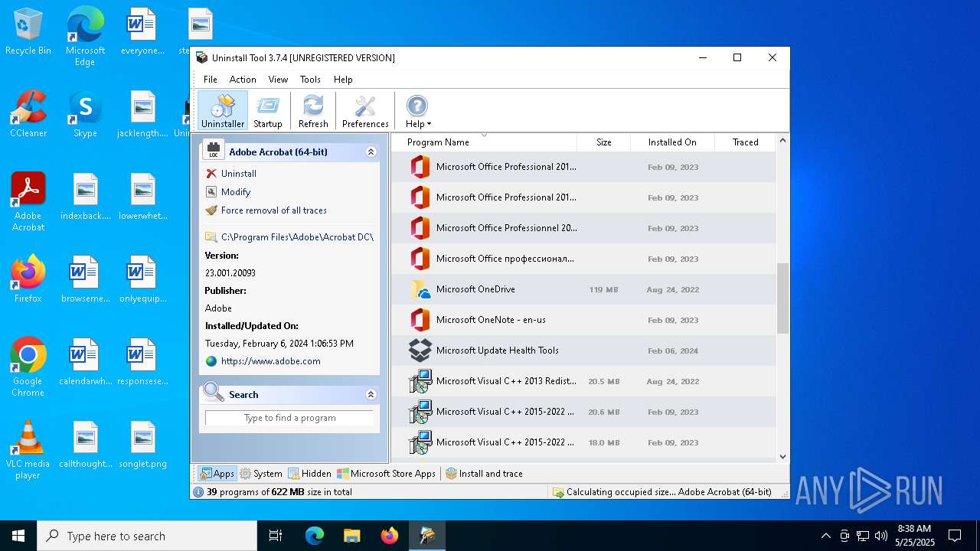Select the songlet.png desktop file
Viewport: 980px width, 551px height.
[143, 445]
